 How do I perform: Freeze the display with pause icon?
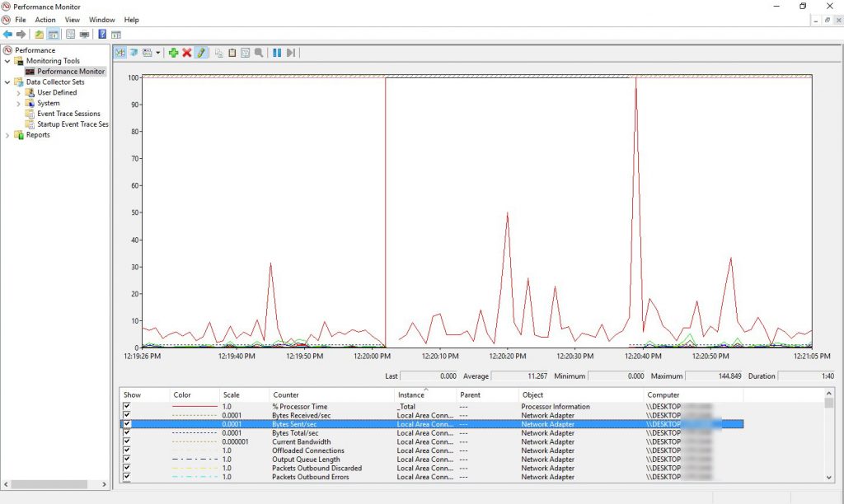[x=277, y=53]
